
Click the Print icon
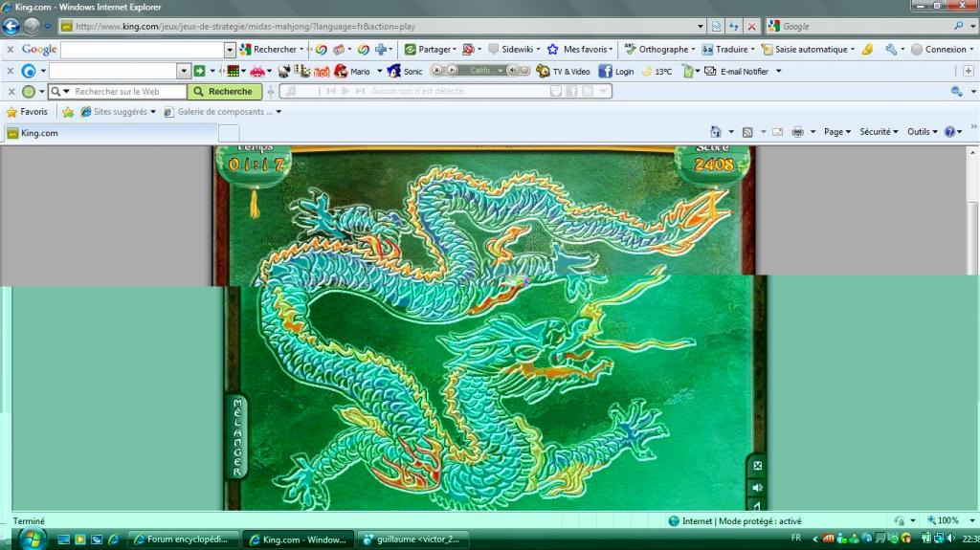point(797,132)
